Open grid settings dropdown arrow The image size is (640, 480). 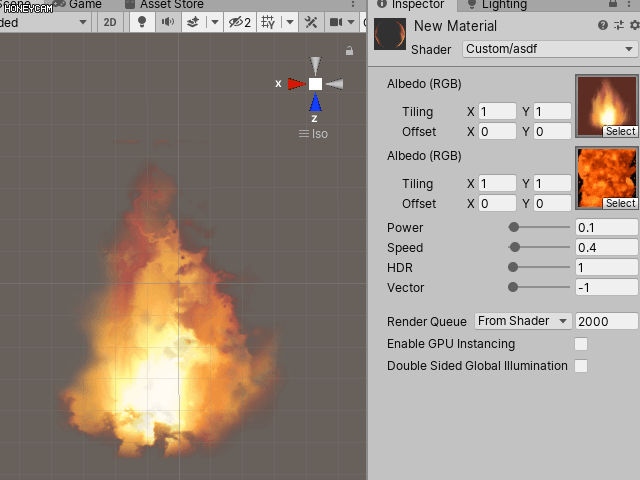pyautogui.click(x=290, y=22)
